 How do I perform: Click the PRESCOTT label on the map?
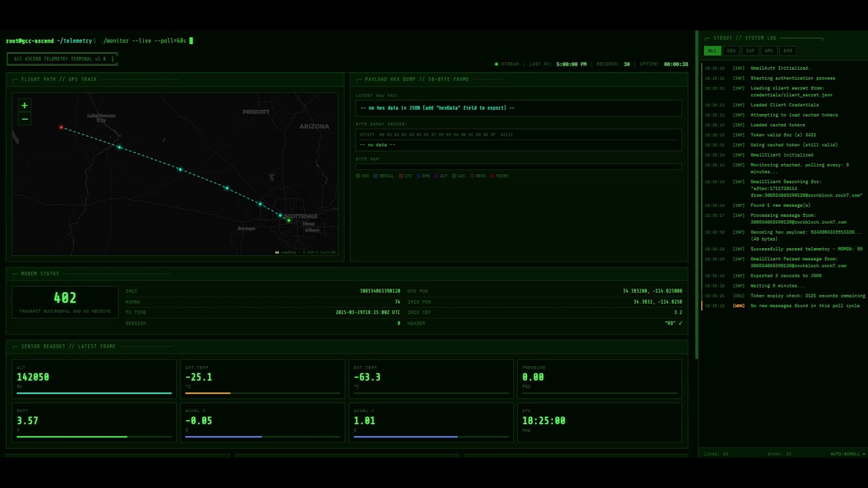[x=256, y=112]
